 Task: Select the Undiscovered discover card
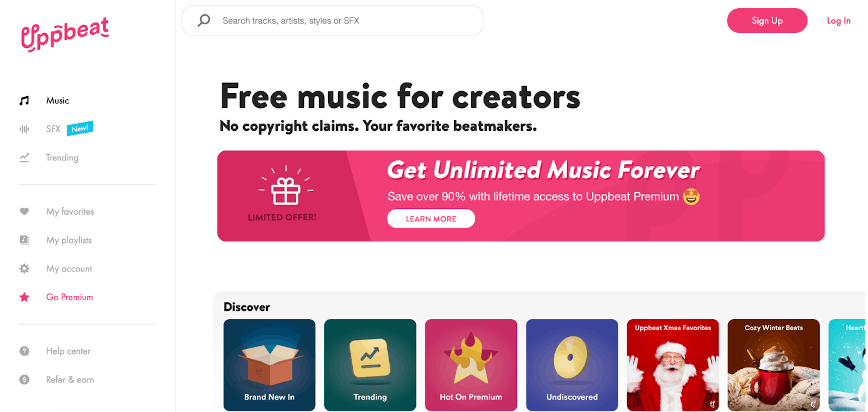[x=572, y=365]
